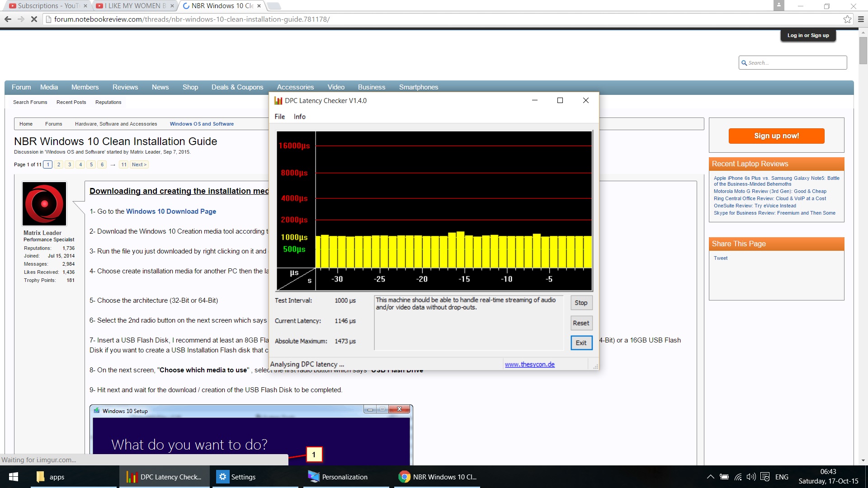Open Deals & Coupons navigation item

[237, 87]
